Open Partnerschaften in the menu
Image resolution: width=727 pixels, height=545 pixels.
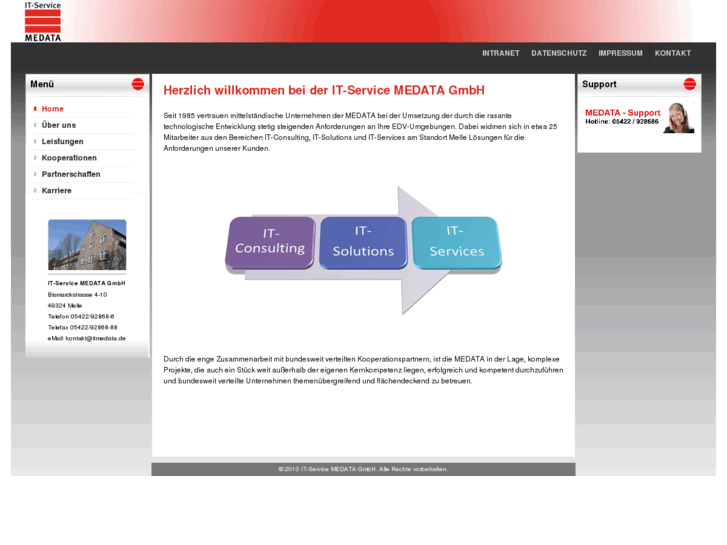[71, 174]
